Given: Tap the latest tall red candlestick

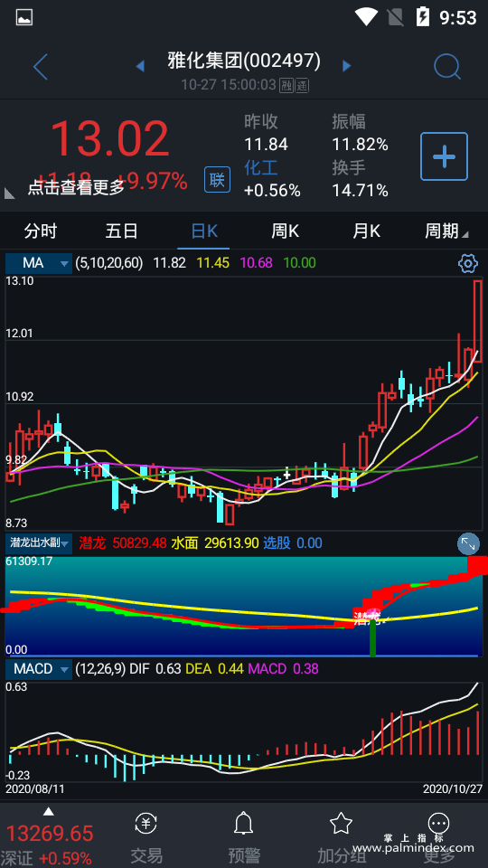Looking at the screenshot, I should [x=477, y=321].
